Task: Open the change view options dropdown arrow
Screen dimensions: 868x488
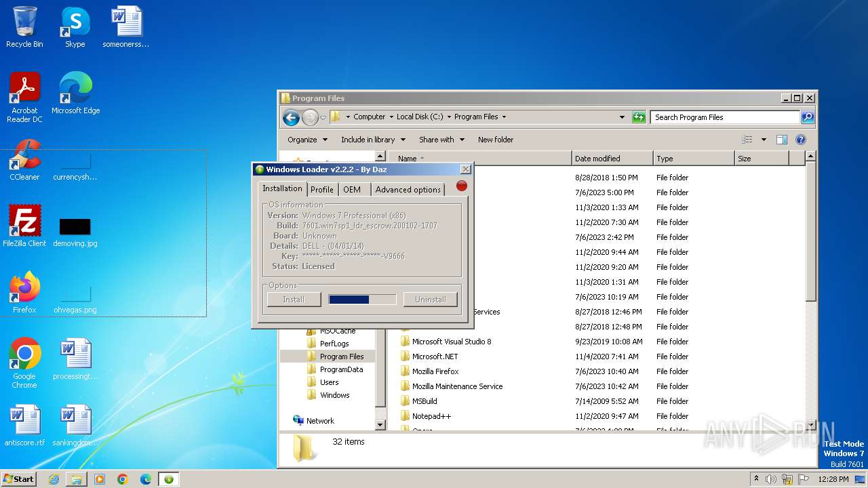Action: click(764, 140)
